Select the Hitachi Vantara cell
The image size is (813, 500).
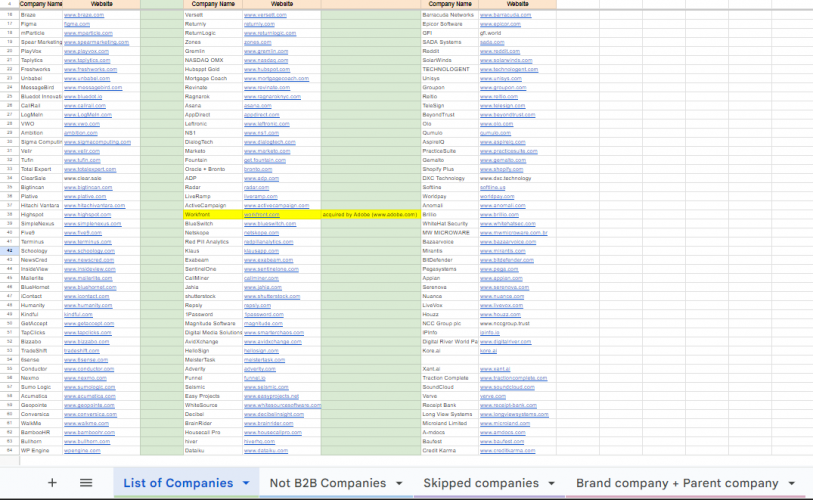40,205
